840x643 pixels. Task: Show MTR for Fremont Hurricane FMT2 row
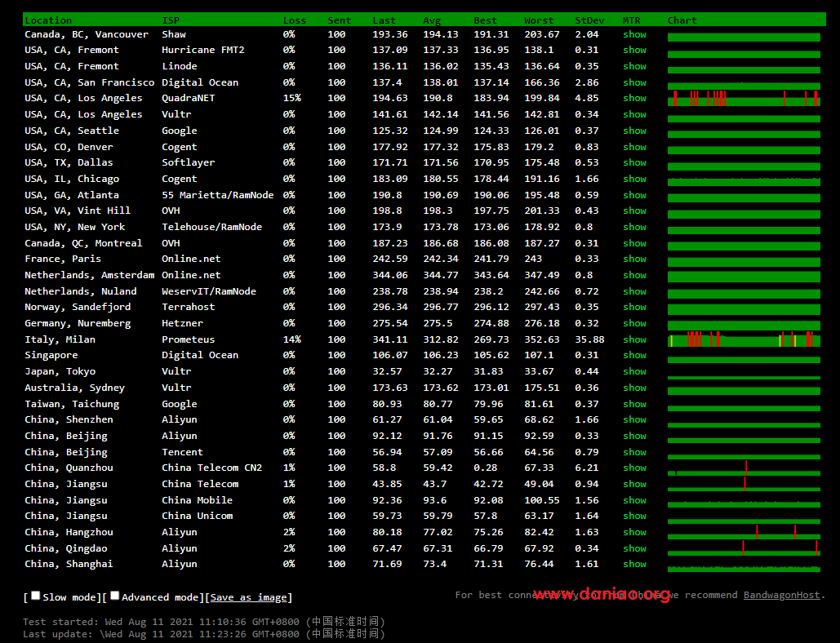(x=635, y=50)
